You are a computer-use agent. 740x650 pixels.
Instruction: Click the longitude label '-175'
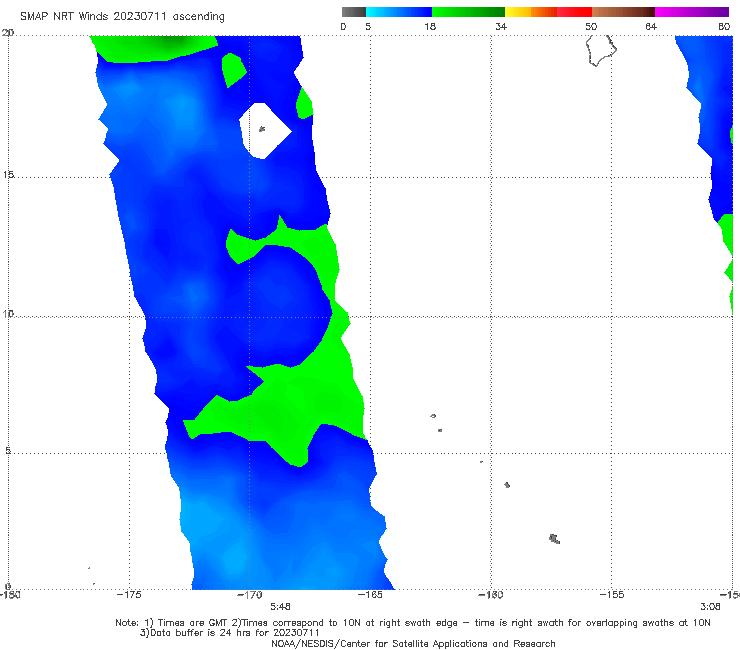pos(129,594)
